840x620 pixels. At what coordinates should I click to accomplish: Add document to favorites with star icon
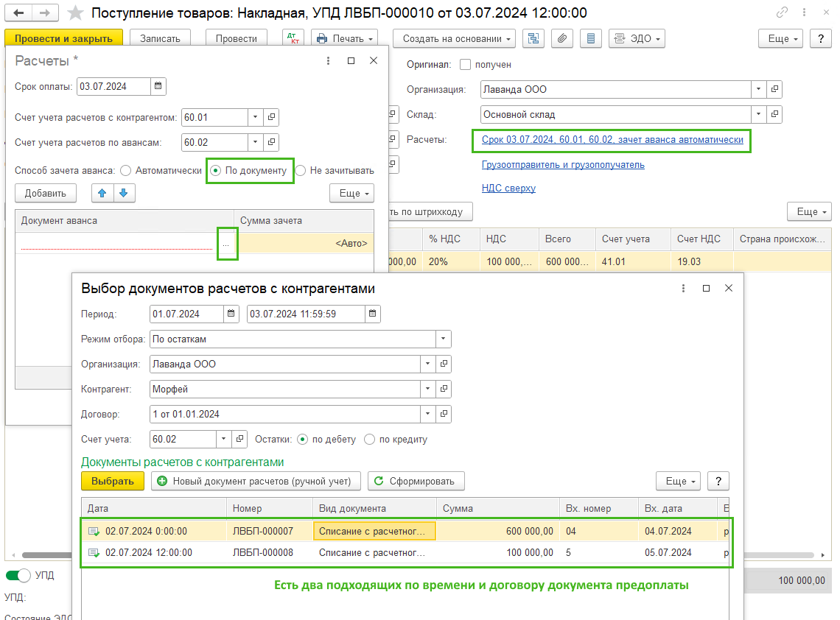76,13
